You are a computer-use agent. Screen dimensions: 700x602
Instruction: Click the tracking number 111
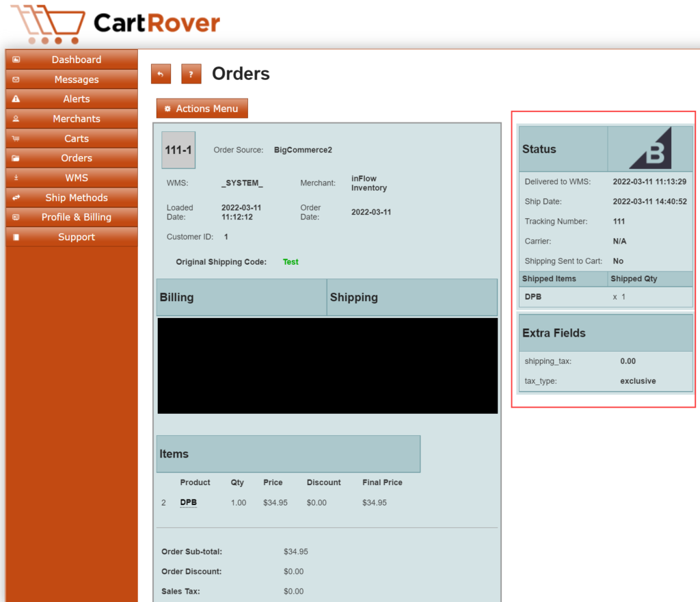pyautogui.click(x=619, y=222)
